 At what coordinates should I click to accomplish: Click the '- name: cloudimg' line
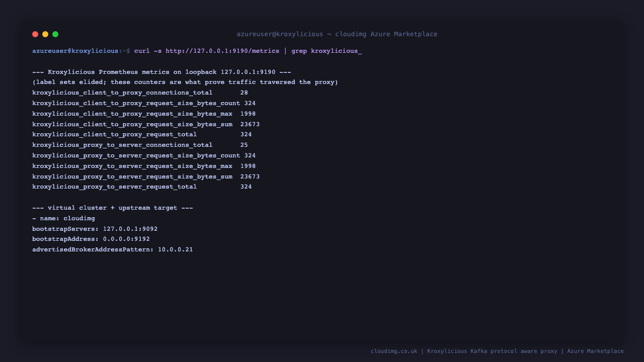(63, 218)
